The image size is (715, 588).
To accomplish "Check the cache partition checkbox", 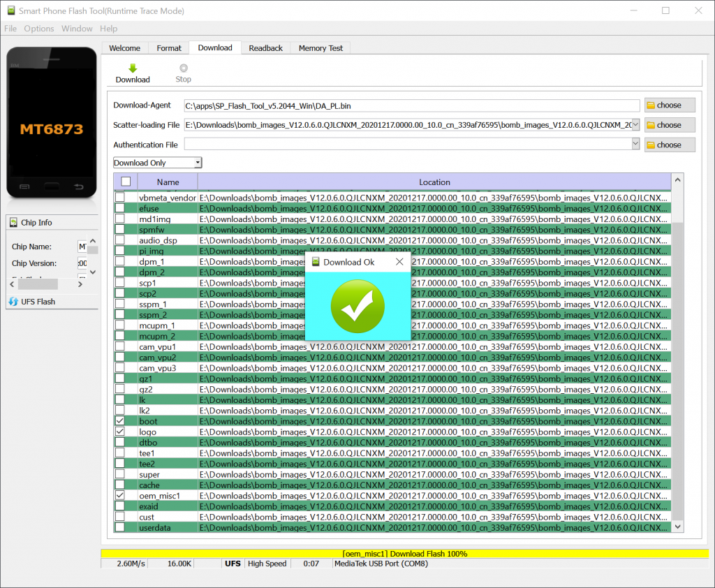I will (x=120, y=485).
